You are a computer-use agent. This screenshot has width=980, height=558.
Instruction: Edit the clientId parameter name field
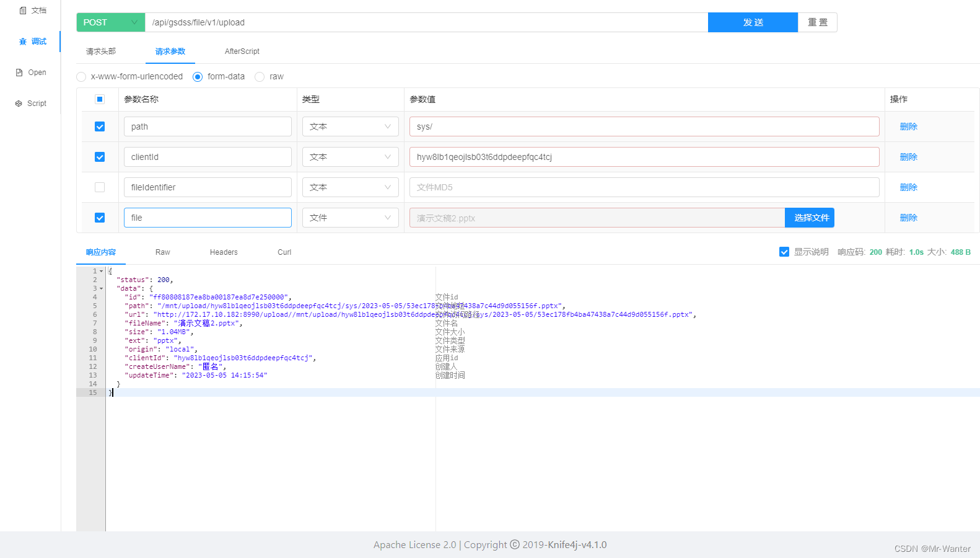pyautogui.click(x=208, y=157)
